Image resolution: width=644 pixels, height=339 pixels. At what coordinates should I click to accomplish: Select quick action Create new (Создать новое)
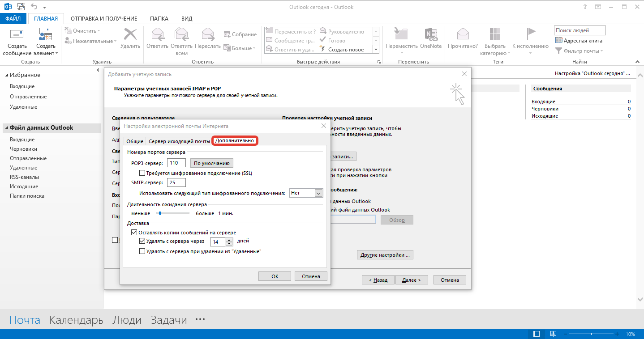click(341, 50)
